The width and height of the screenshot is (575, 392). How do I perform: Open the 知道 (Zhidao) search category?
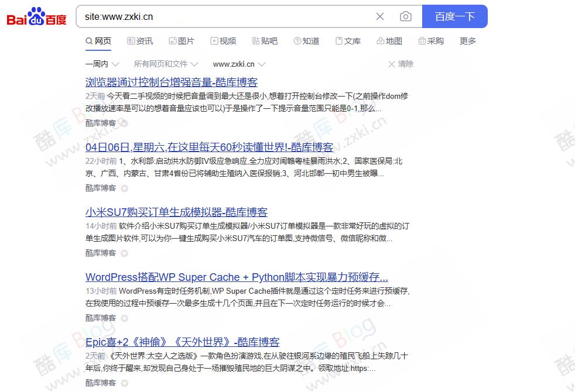click(306, 41)
